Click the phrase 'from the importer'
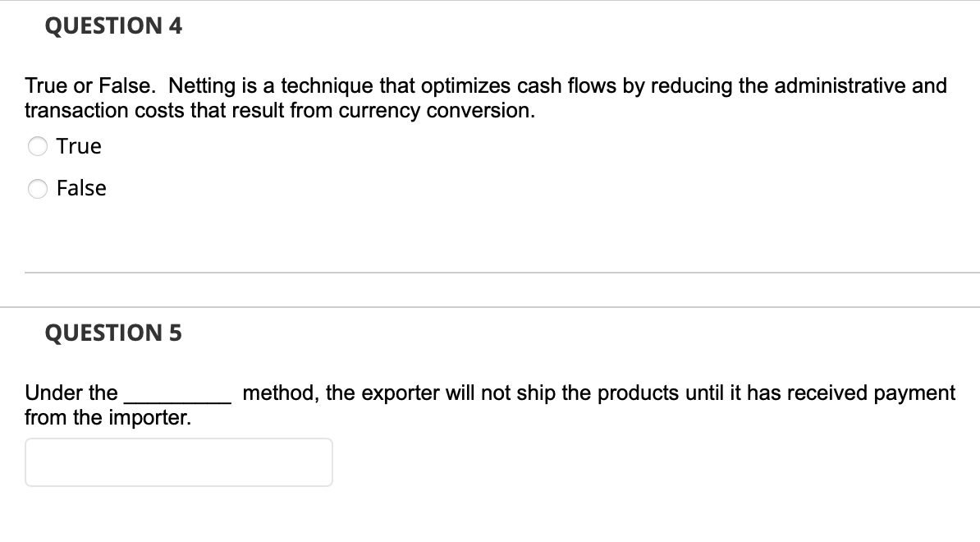This screenshot has width=980, height=542. pos(106,417)
